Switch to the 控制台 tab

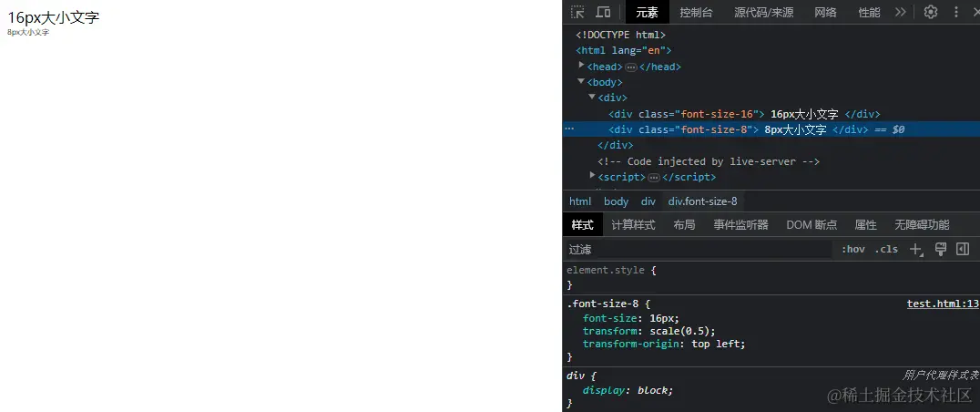[696, 13]
